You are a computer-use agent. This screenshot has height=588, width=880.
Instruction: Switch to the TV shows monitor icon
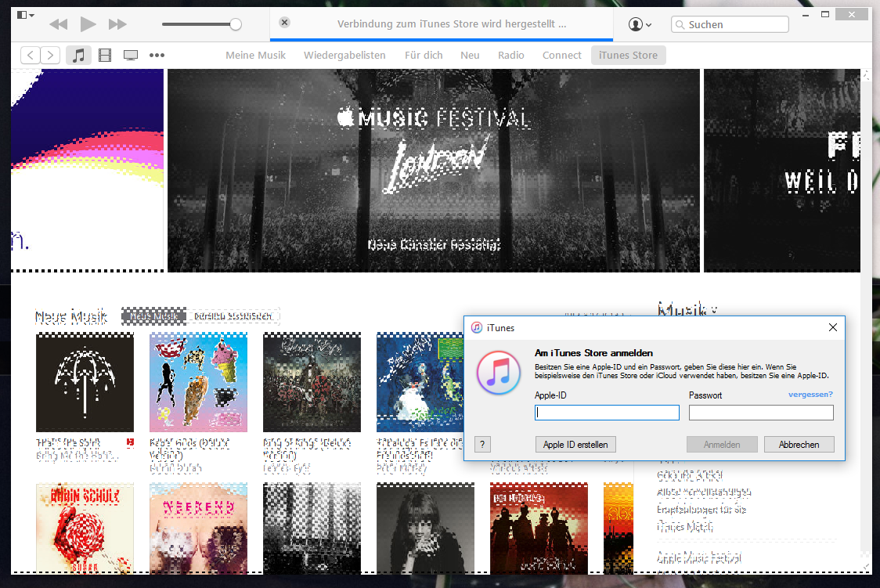coord(131,55)
